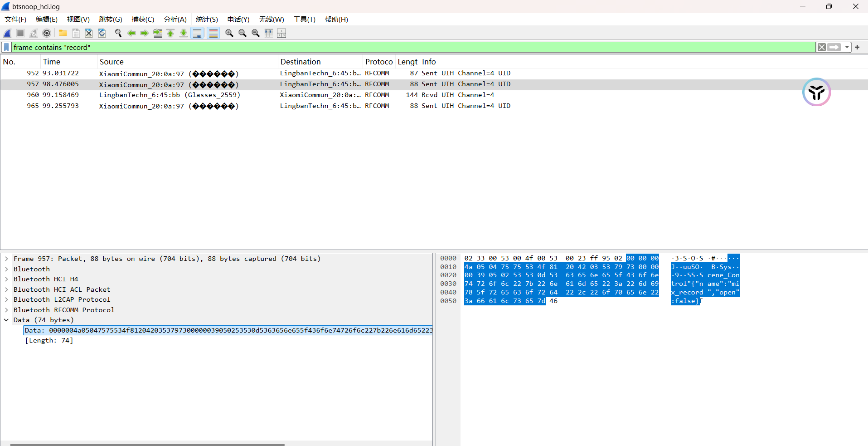This screenshot has width=868, height=446.
Task: Click the display filter bookmark icon
Action: pos(6,47)
